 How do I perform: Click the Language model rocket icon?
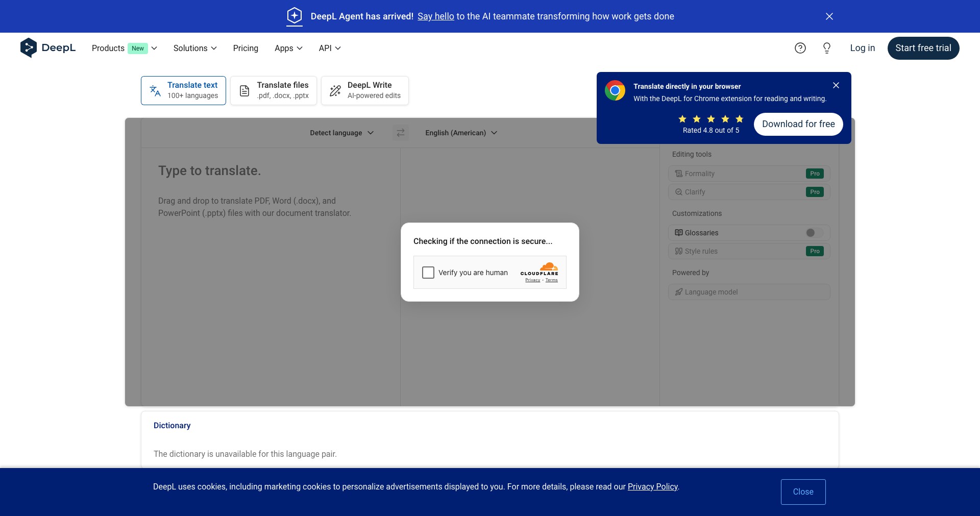679,292
